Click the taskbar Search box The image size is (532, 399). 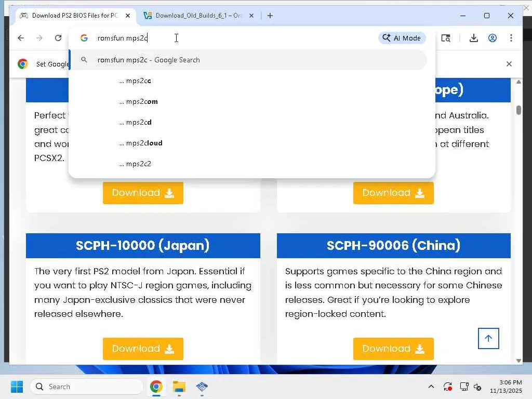tap(87, 387)
